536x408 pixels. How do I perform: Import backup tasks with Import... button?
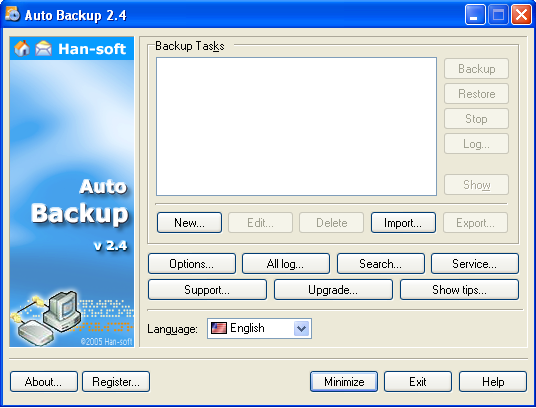403,223
